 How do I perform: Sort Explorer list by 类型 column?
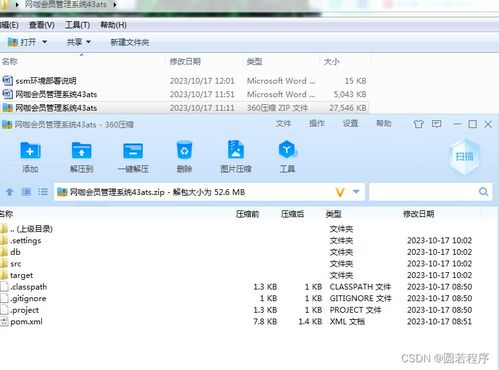click(x=254, y=61)
